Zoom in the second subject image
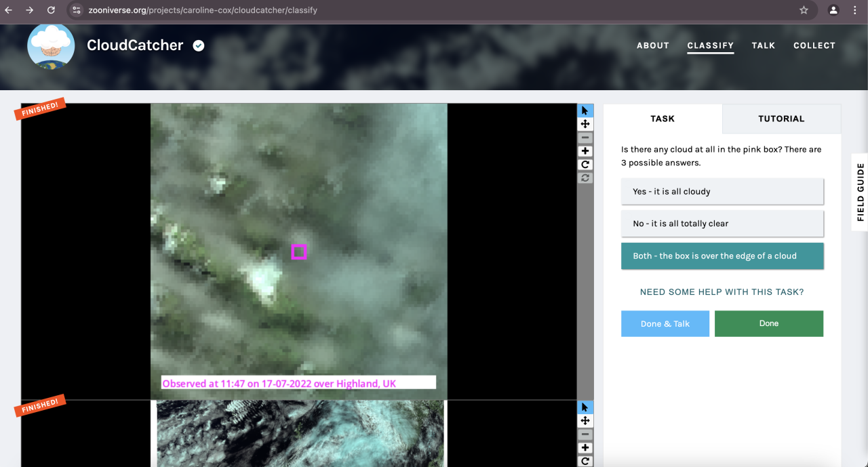 [x=585, y=448]
